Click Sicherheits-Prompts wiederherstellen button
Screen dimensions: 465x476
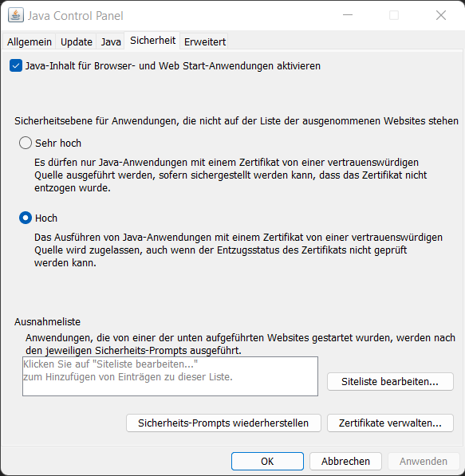pyautogui.click(x=223, y=423)
